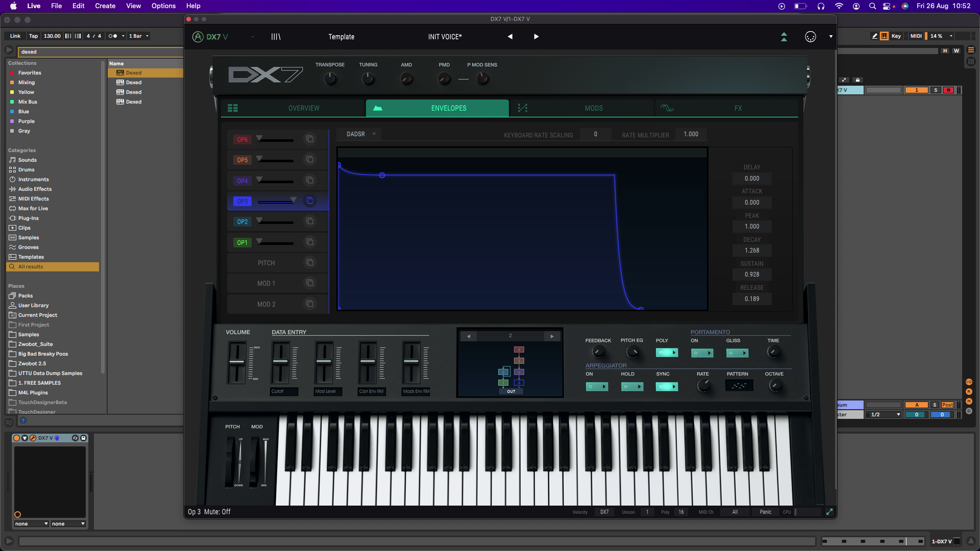Click the advanced panel collapse arrows icon
980x551 pixels.
(x=784, y=37)
